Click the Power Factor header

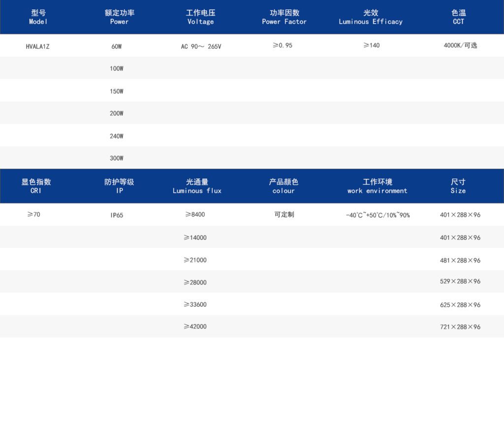pyautogui.click(x=284, y=17)
